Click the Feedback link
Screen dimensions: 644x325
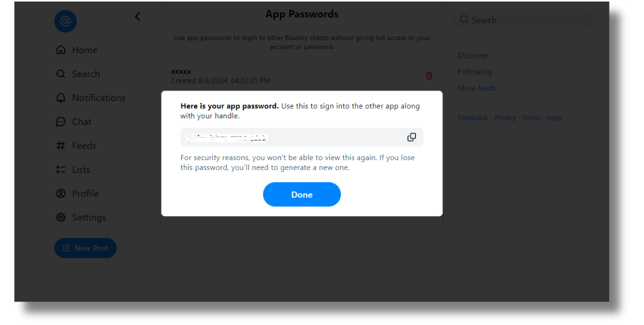click(x=473, y=118)
